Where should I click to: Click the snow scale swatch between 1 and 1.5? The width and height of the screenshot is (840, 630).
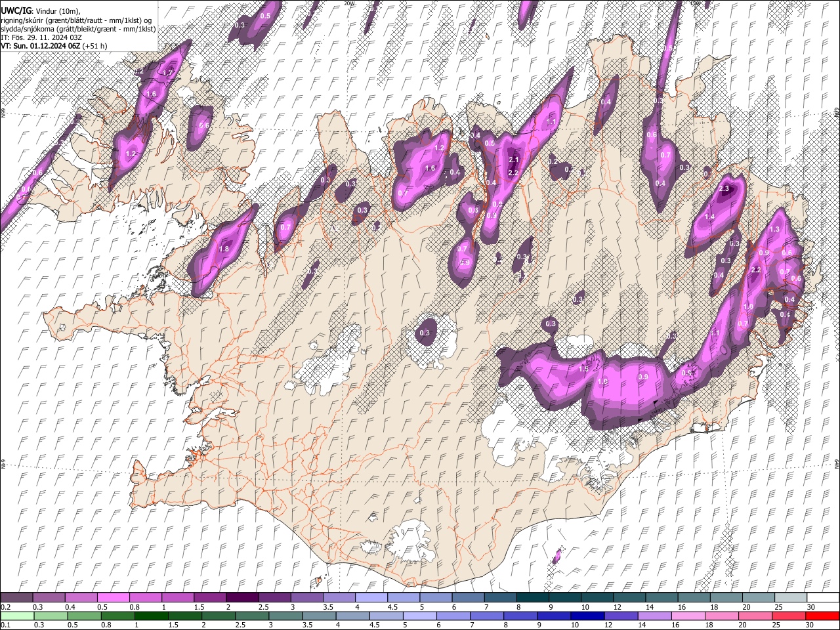177,598
